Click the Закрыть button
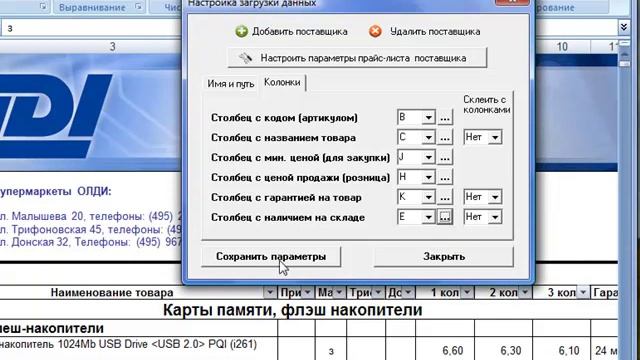This screenshot has height=360, width=640. click(444, 257)
